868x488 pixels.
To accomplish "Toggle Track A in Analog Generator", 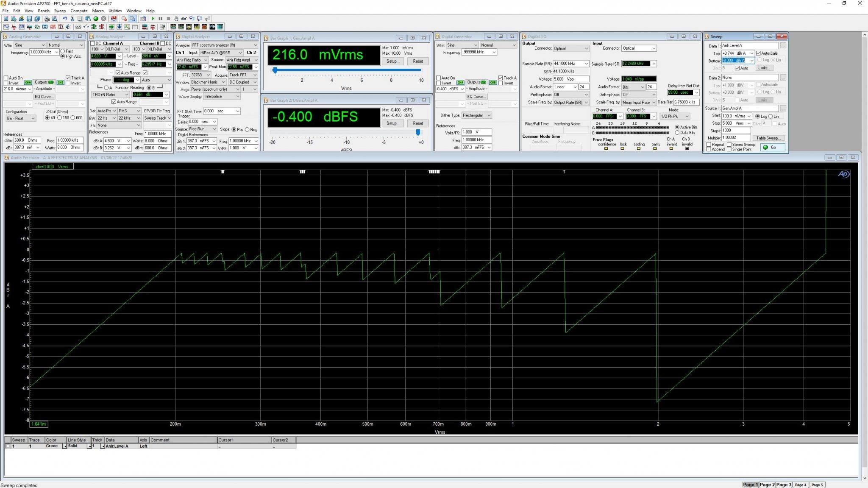I will pyautogui.click(x=68, y=78).
